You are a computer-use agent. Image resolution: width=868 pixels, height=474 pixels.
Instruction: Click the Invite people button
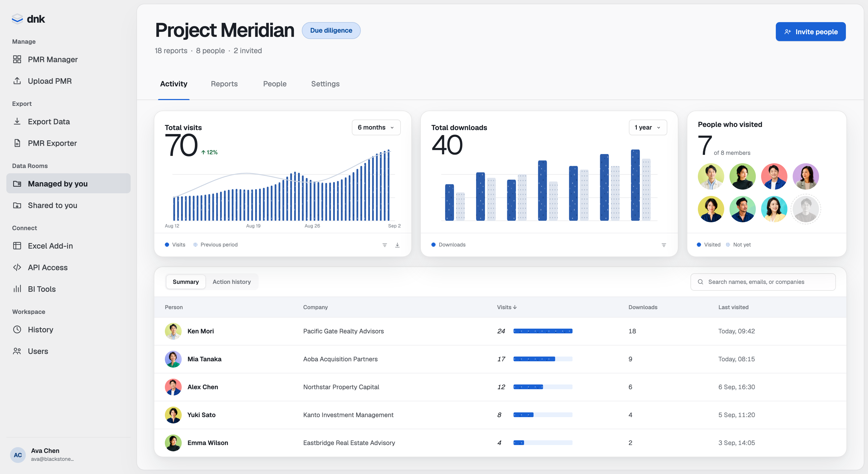(x=810, y=32)
